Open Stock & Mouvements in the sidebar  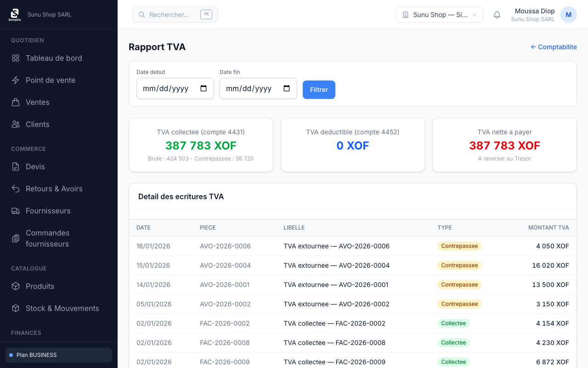62,308
